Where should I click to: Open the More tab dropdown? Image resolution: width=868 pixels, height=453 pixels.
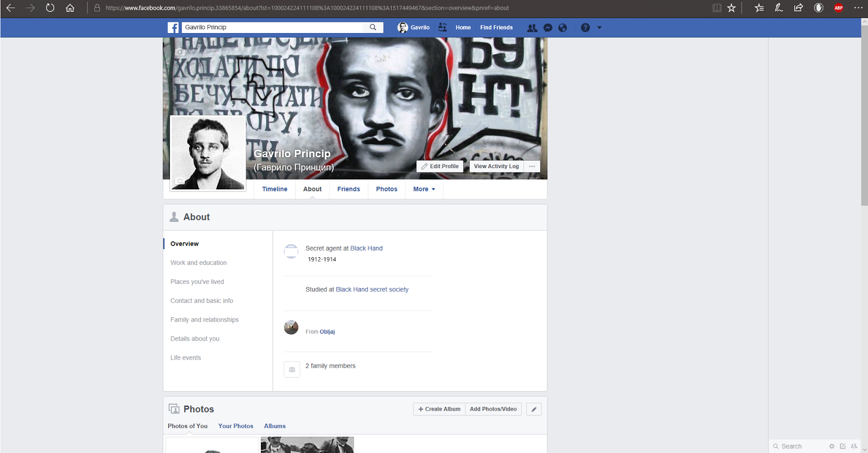point(424,189)
